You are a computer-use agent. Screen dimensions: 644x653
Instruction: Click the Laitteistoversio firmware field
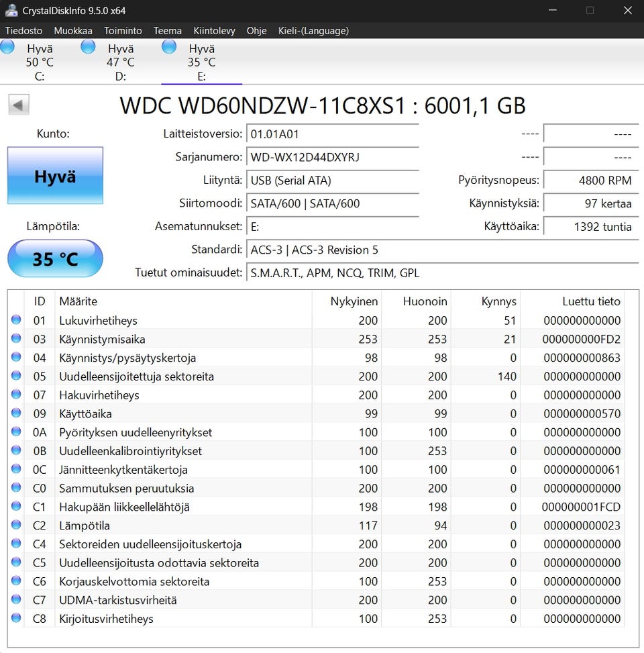point(332,134)
